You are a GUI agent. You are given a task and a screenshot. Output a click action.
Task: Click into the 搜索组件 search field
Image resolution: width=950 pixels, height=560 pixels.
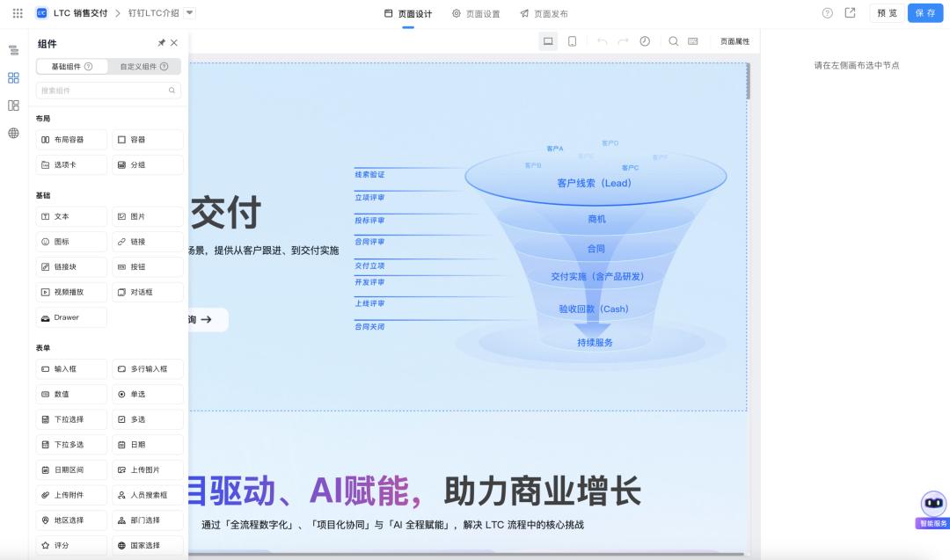tap(101, 91)
